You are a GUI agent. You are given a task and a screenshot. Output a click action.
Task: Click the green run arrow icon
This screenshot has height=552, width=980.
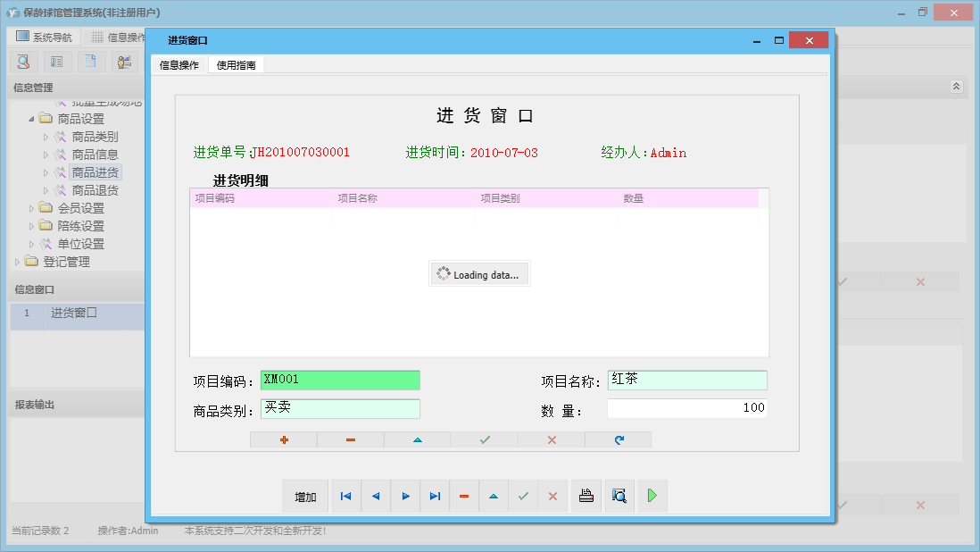(x=652, y=496)
